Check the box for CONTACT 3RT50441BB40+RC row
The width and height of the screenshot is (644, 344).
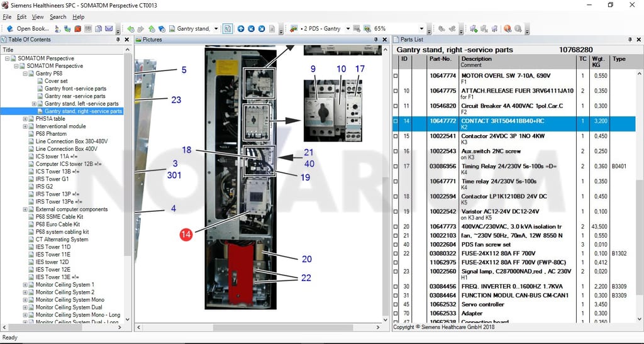[x=396, y=121]
